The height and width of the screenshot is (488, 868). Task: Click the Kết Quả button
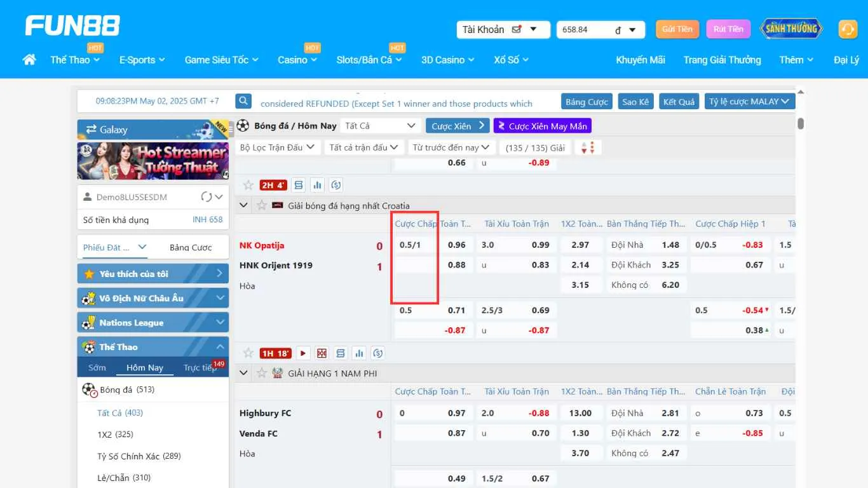pos(679,102)
